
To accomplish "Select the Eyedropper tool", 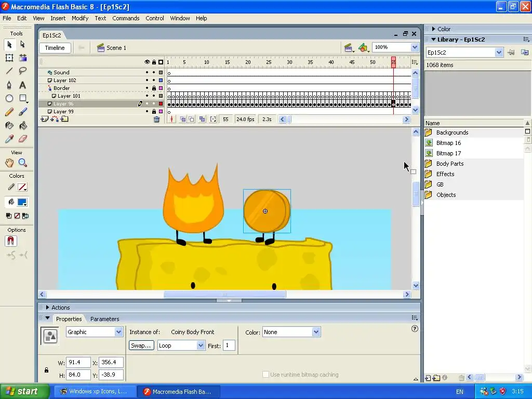I will (9, 139).
